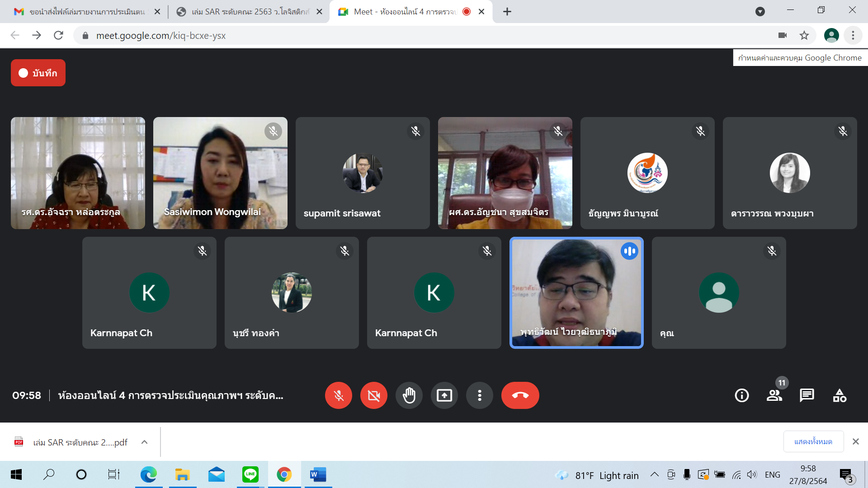The image size is (868, 488).
Task: Toggle the microphone mute button
Action: tap(338, 395)
